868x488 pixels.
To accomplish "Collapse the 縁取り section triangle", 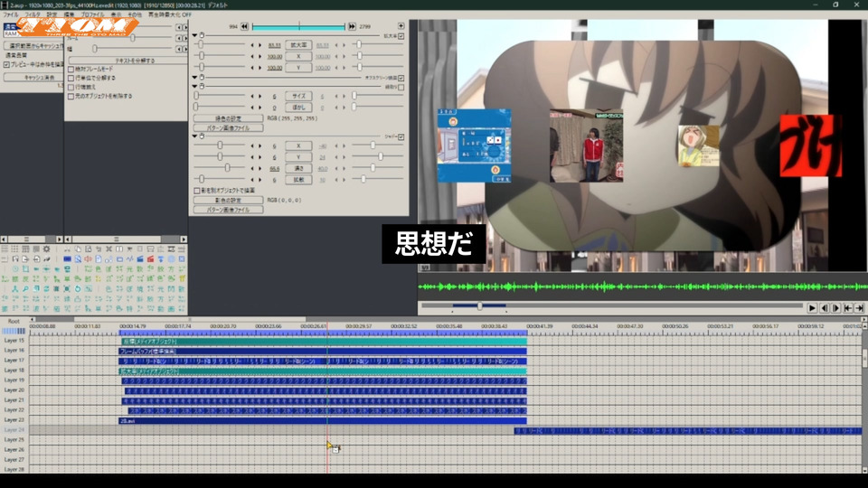I will pyautogui.click(x=195, y=87).
